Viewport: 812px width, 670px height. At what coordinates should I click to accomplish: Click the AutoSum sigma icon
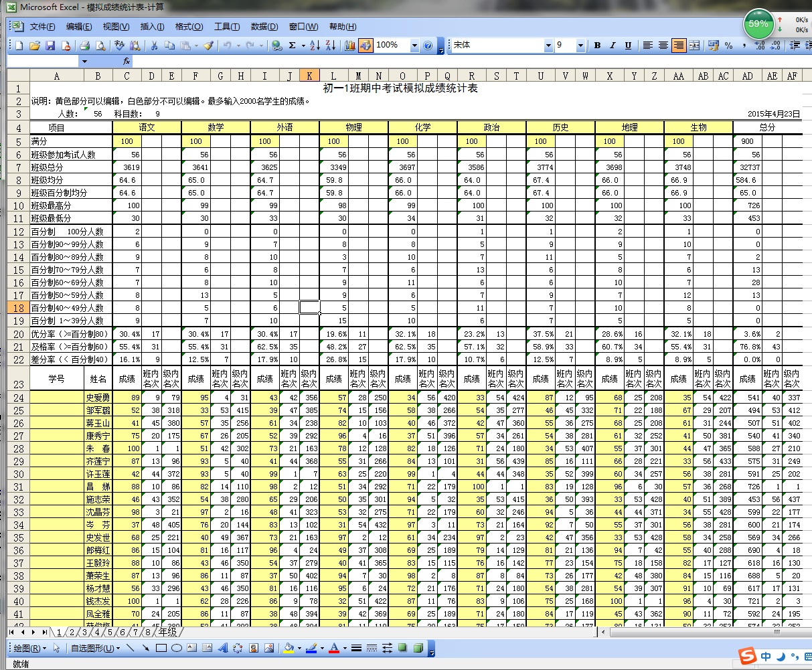point(293,46)
